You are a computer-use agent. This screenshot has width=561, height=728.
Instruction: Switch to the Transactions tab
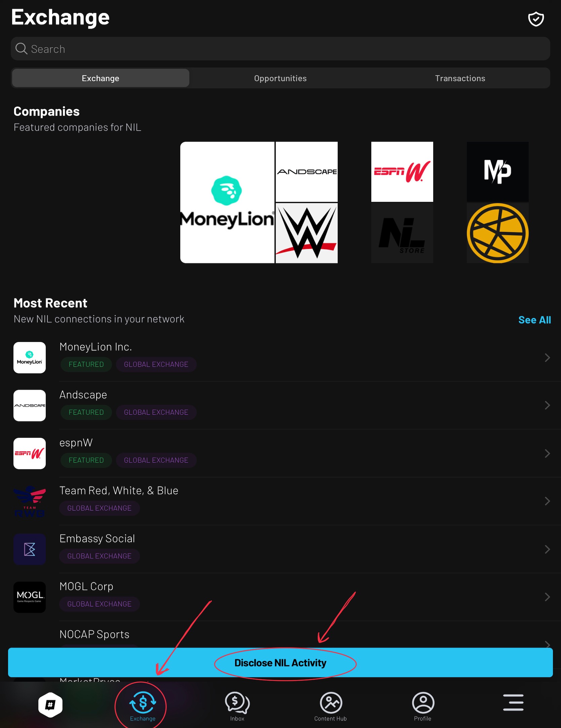pos(460,78)
